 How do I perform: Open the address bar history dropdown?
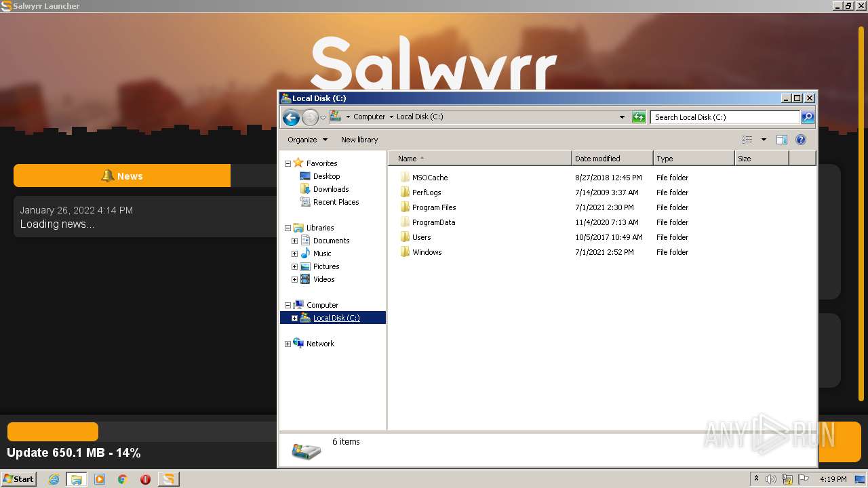point(622,117)
